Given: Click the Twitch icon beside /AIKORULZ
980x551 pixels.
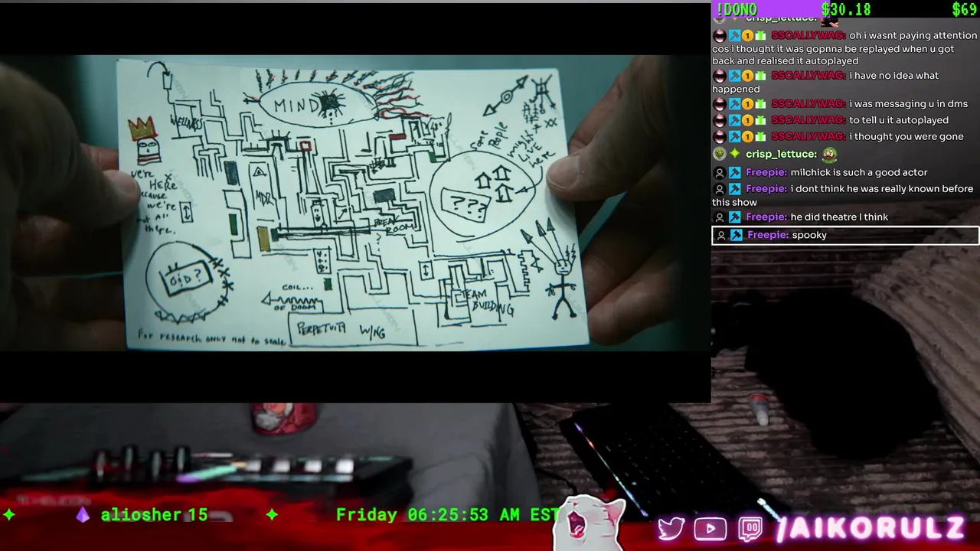Looking at the screenshot, I should (750, 529).
